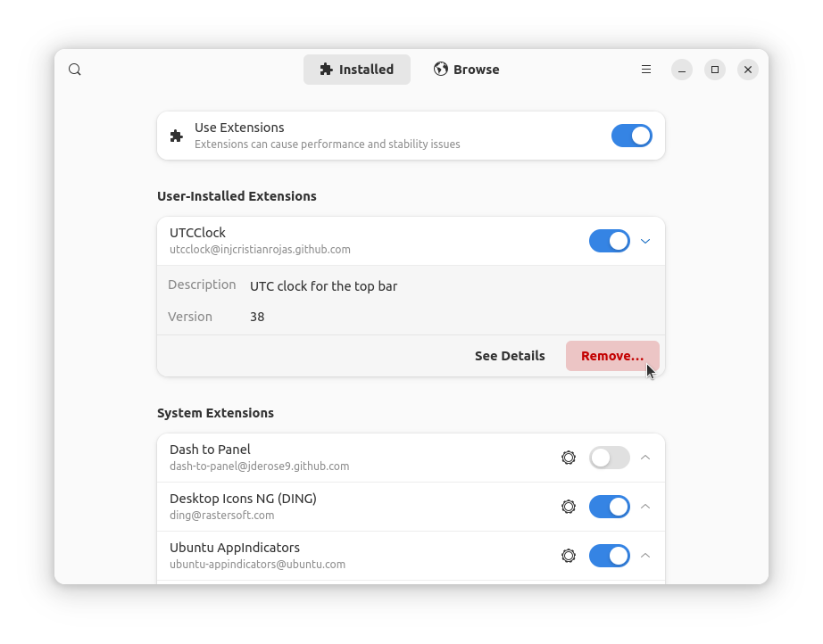Minimize the Extensions window

click(682, 70)
